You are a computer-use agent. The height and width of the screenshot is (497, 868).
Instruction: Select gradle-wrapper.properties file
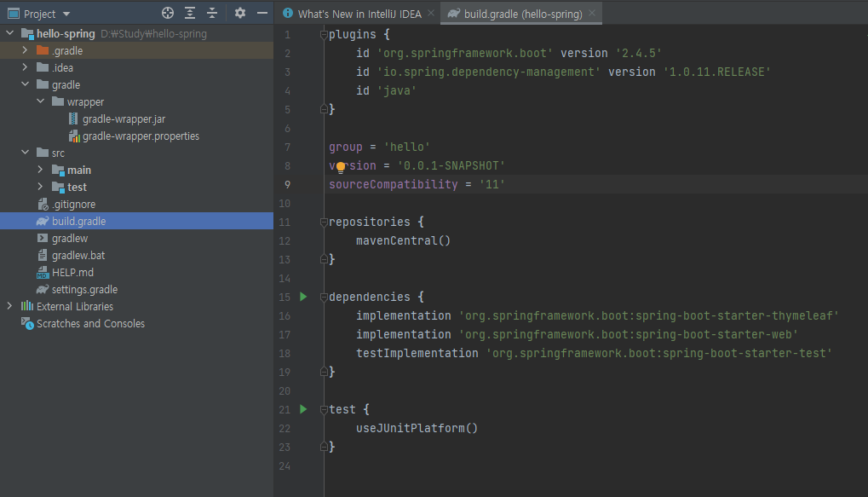tap(141, 136)
